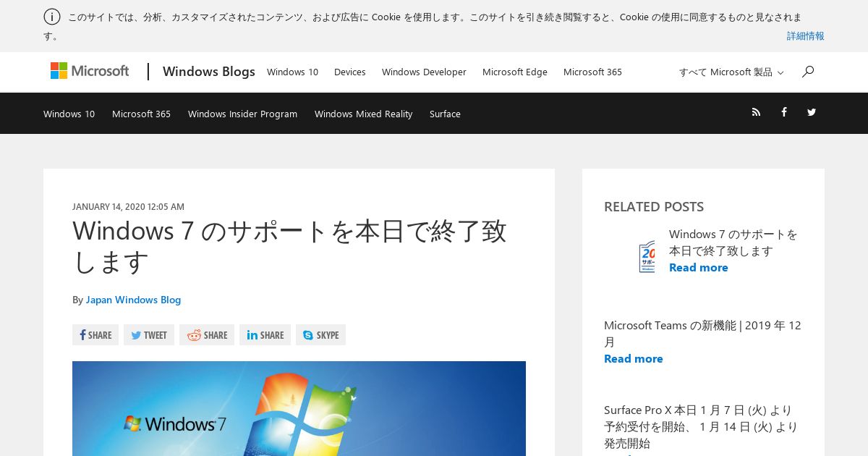Tweet this article with the Tweet button
868x456 pixels.
149,334
